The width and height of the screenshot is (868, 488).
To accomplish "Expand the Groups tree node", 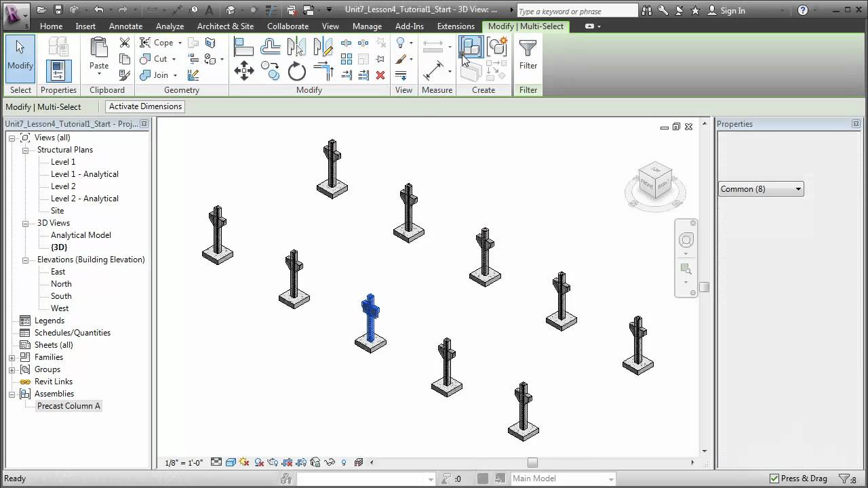I will pyautogui.click(x=12, y=369).
